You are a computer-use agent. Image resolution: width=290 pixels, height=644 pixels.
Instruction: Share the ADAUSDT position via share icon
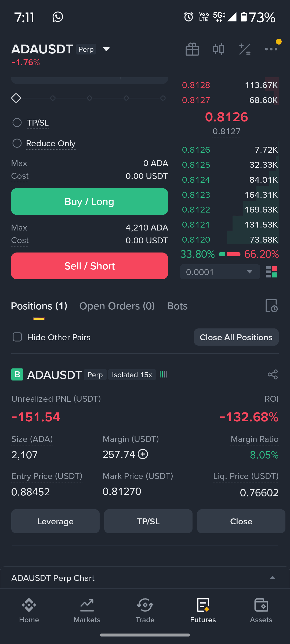pos(273,375)
